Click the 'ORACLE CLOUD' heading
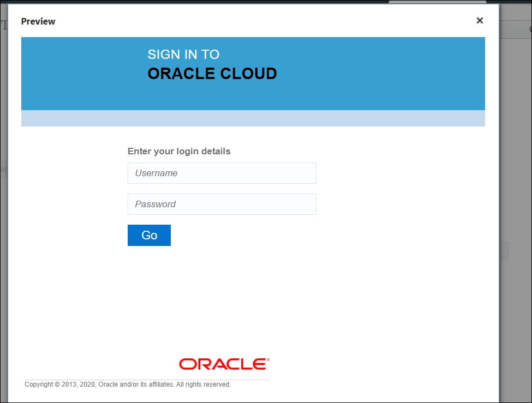Viewport: 532px width, 403px height. point(212,74)
